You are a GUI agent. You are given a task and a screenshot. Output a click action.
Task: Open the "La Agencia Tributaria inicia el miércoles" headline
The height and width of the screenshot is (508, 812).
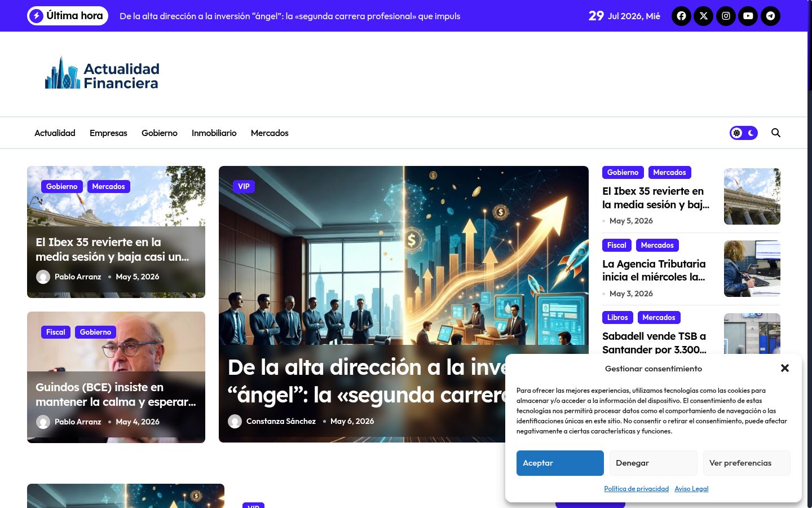(x=654, y=270)
